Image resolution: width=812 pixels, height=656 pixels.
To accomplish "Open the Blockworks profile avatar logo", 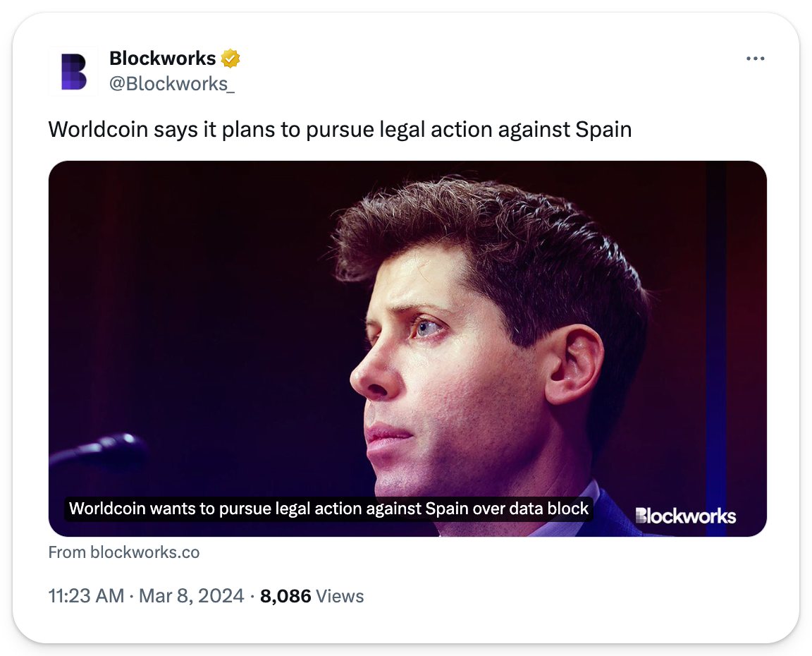I will coord(73,71).
